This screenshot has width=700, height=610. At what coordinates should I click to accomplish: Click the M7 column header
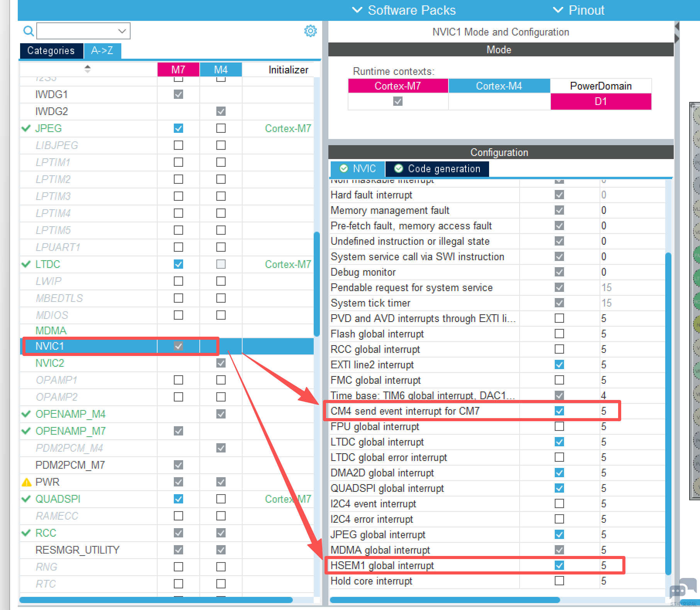click(178, 69)
